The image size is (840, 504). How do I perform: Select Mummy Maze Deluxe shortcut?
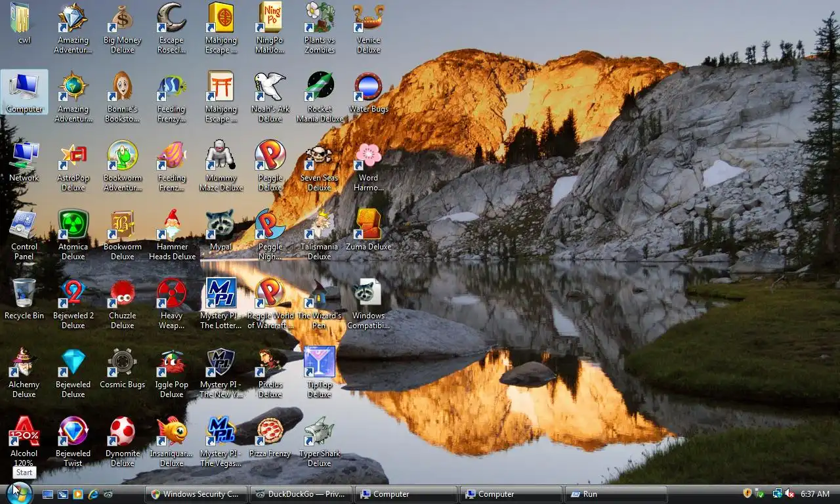[221, 166]
